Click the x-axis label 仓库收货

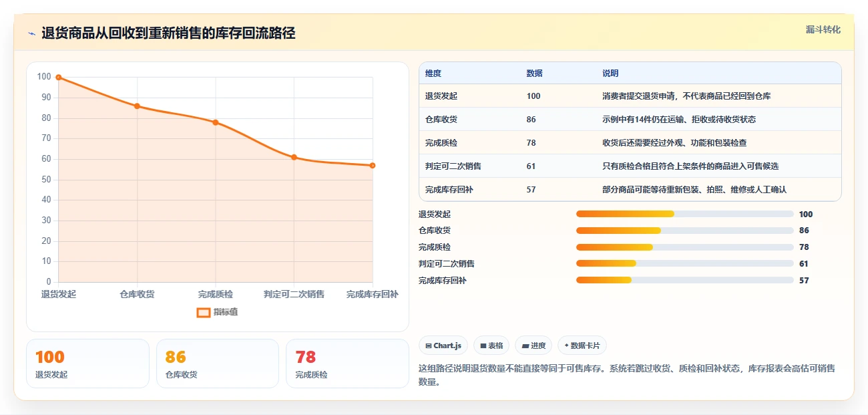pyautogui.click(x=137, y=294)
